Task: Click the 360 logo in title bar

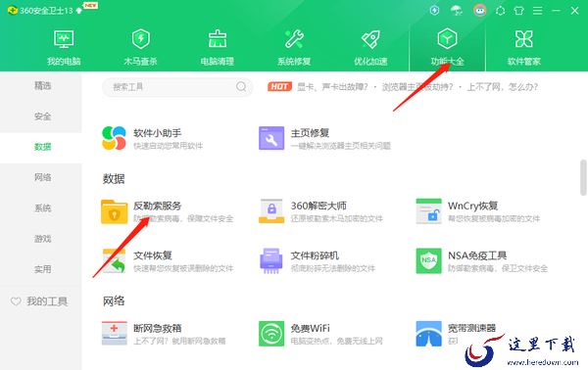Action: pyautogui.click(x=13, y=11)
